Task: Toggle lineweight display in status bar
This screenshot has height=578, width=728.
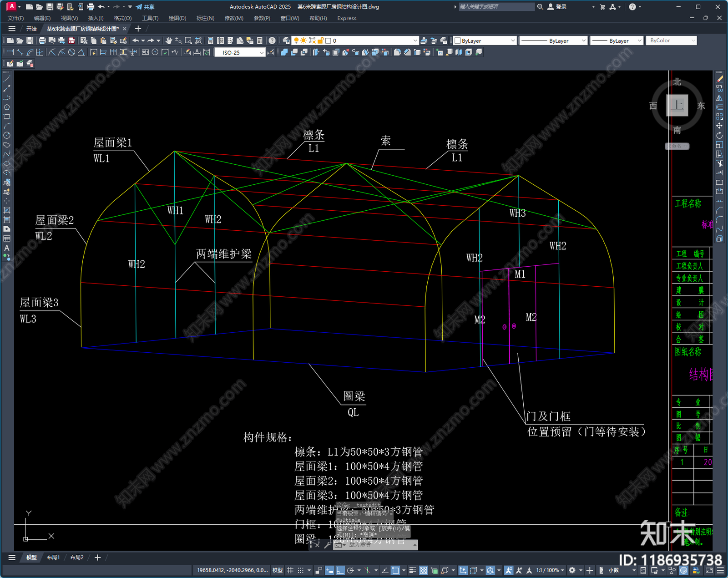Action: tap(413, 570)
